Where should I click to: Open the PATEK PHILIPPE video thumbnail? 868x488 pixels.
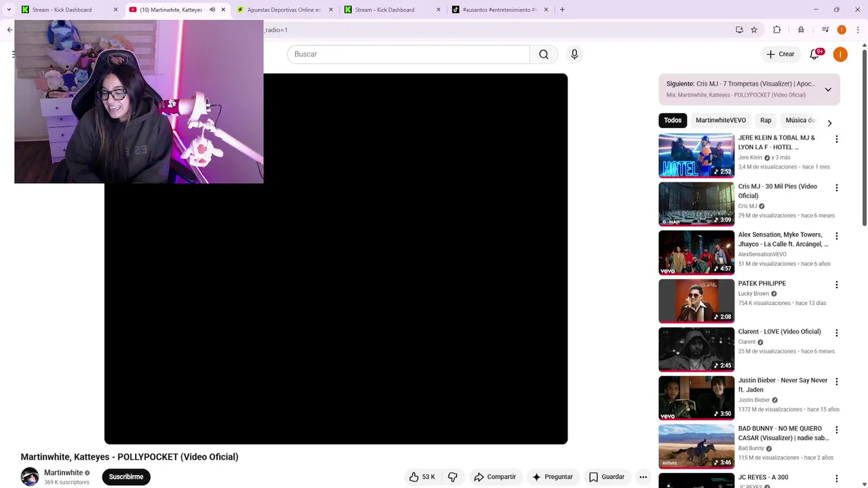[x=696, y=301]
